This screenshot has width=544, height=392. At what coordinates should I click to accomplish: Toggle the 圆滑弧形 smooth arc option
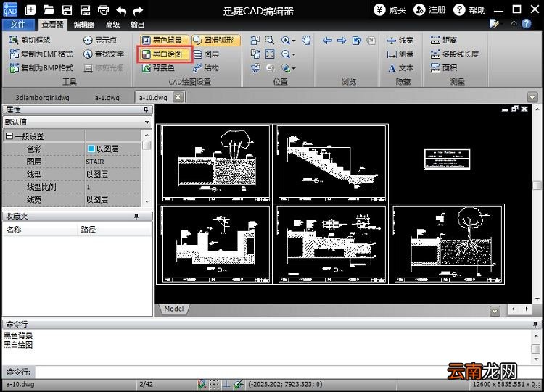(x=217, y=40)
